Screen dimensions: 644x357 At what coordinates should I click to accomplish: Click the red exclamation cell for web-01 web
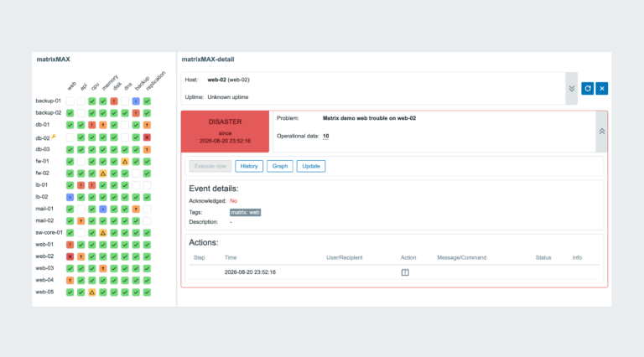click(x=70, y=245)
